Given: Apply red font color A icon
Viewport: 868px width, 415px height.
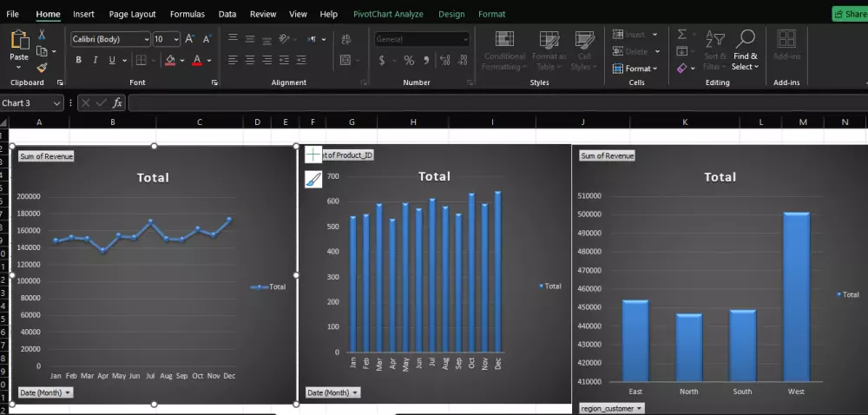Looking at the screenshot, I should click(x=197, y=60).
